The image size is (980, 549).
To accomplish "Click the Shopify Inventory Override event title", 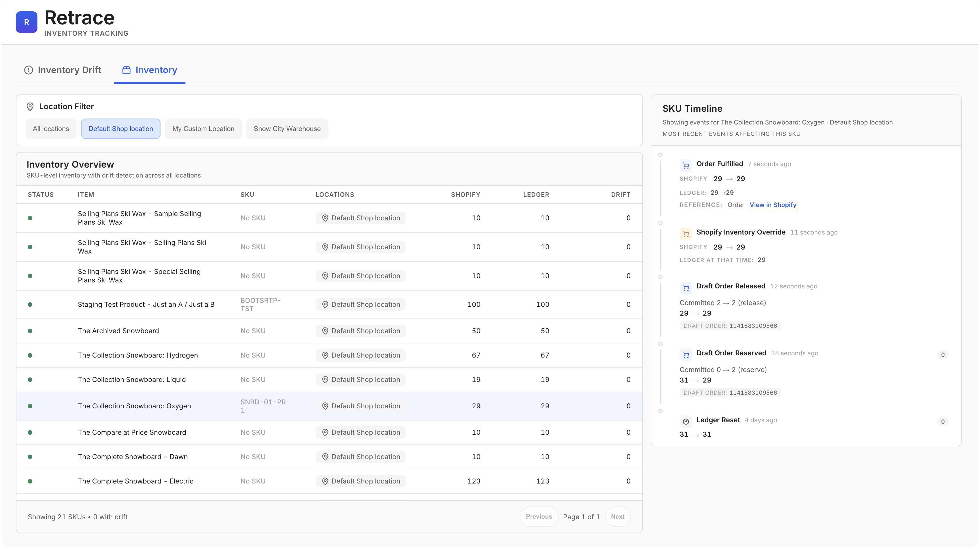I will tap(741, 232).
